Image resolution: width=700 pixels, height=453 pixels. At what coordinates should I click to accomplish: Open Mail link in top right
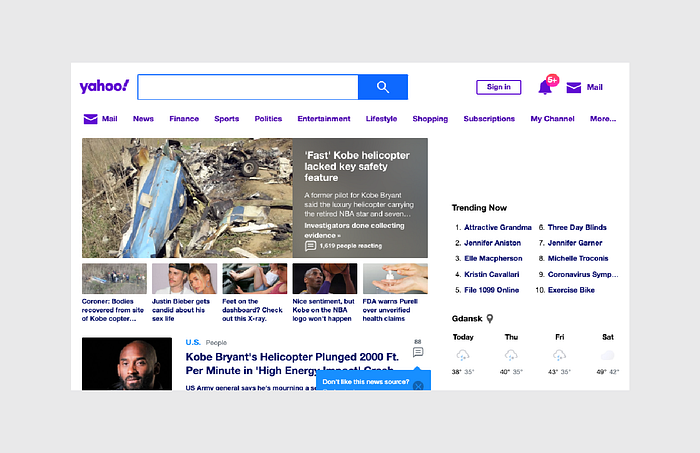click(x=594, y=87)
